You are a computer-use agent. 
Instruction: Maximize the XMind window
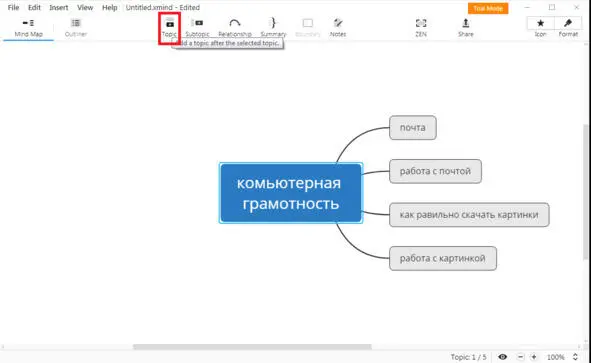[552, 8]
